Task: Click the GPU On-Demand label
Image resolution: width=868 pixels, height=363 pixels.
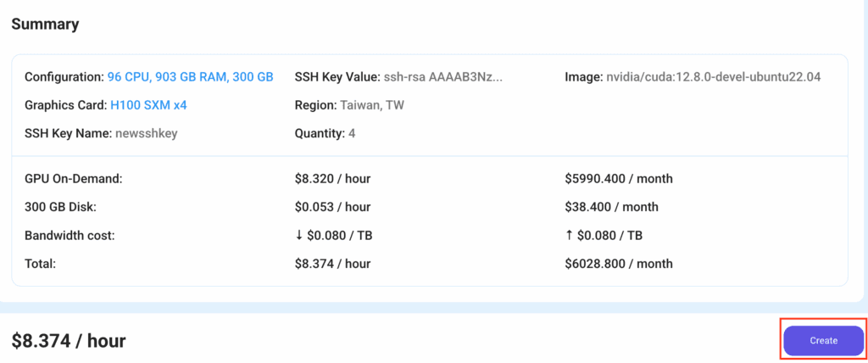Action: coord(74,179)
